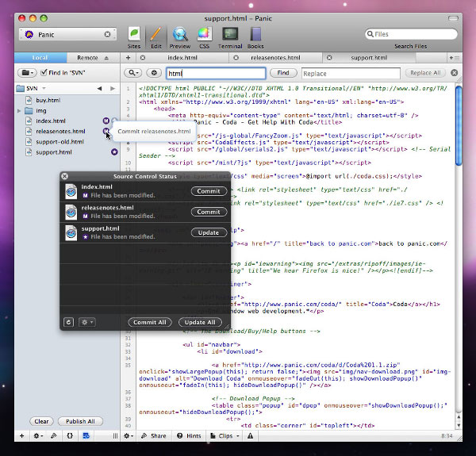Open Source Control panel gear menu
This screenshot has height=456, width=476.
pyautogui.click(x=87, y=322)
